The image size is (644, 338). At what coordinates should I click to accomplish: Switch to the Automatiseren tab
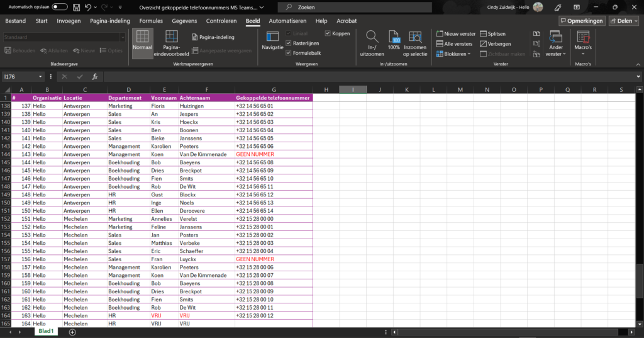pos(287,21)
